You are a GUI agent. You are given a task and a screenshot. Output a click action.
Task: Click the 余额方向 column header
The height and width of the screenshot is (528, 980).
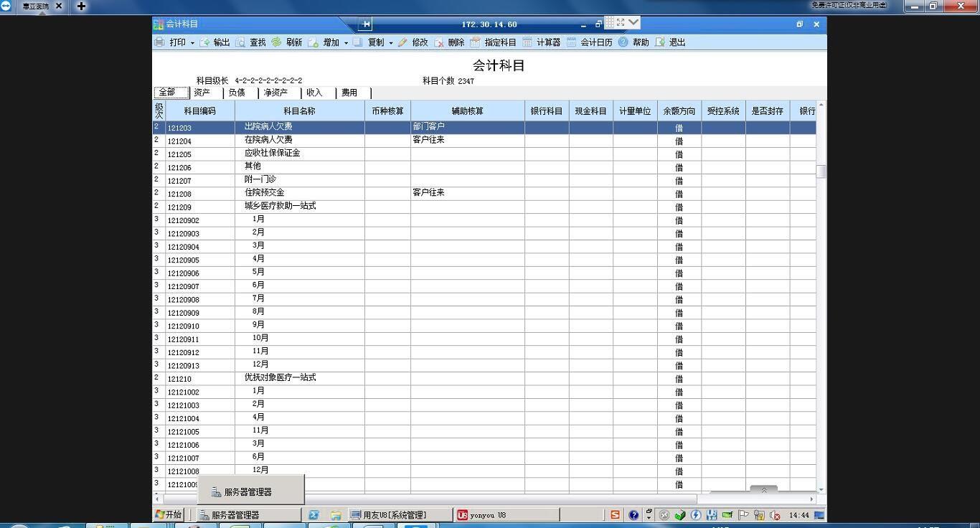pos(679,111)
